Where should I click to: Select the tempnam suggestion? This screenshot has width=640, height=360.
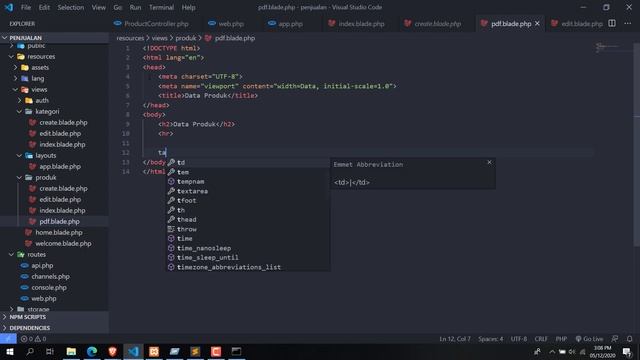[x=248, y=182]
